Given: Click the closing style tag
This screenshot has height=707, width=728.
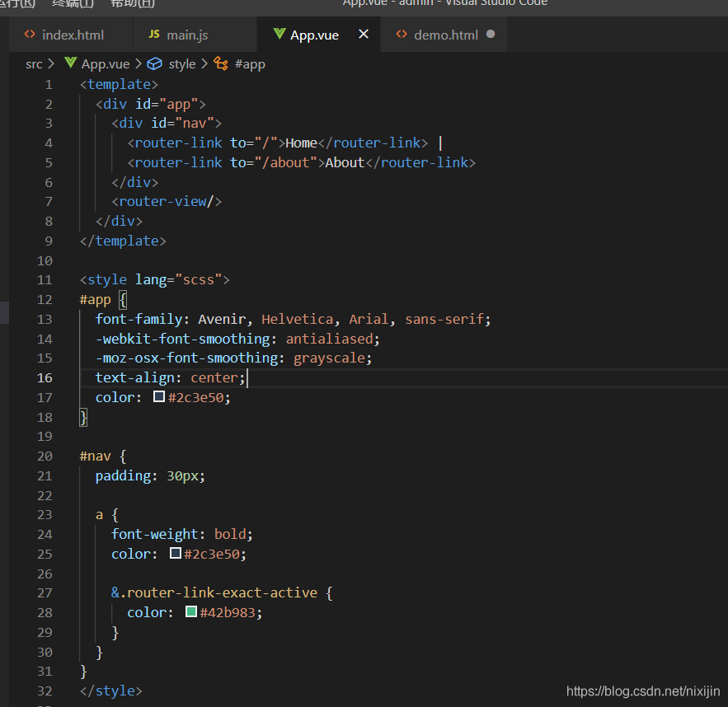Looking at the screenshot, I should click(111, 691).
